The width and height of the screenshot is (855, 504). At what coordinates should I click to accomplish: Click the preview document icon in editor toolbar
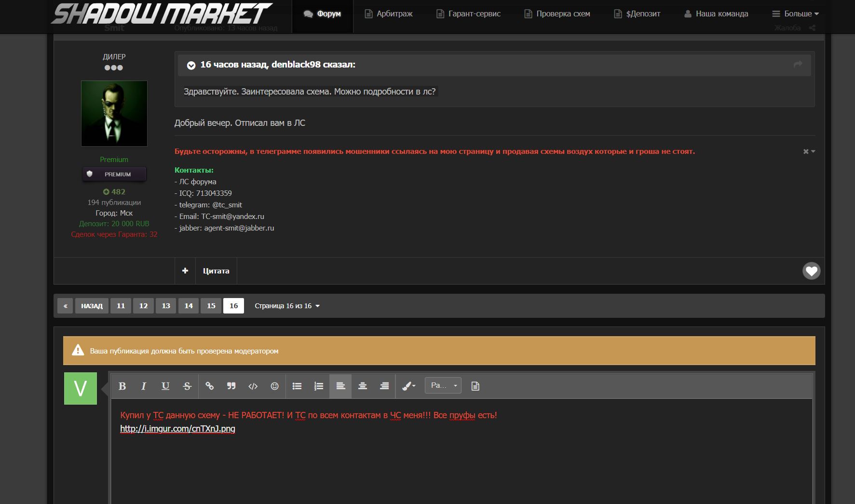pyautogui.click(x=475, y=386)
